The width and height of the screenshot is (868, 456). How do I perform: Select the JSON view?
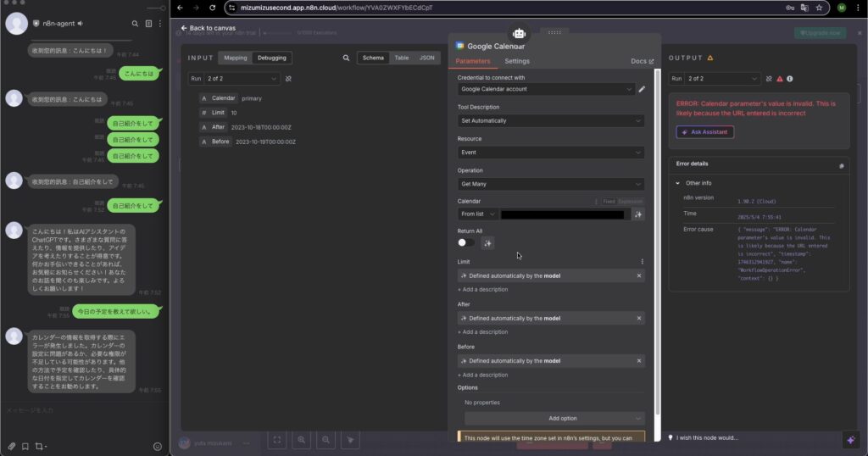click(x=427, y=58)
